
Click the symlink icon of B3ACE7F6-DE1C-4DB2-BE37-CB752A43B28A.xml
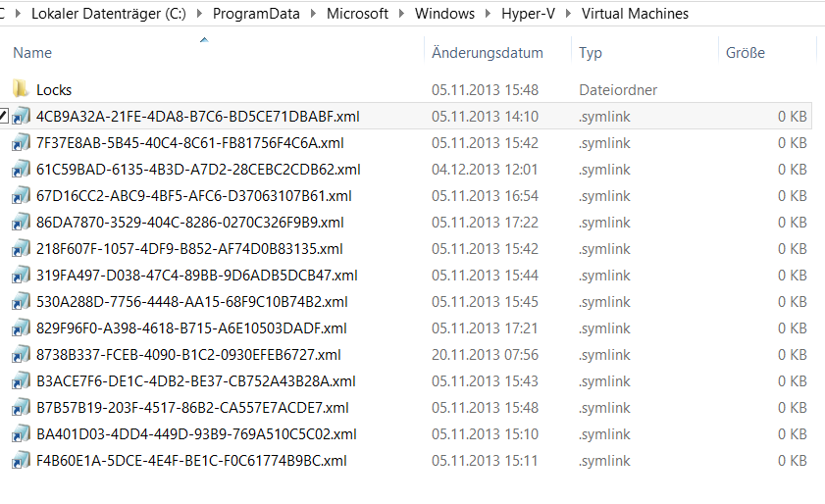pos(21,380)
